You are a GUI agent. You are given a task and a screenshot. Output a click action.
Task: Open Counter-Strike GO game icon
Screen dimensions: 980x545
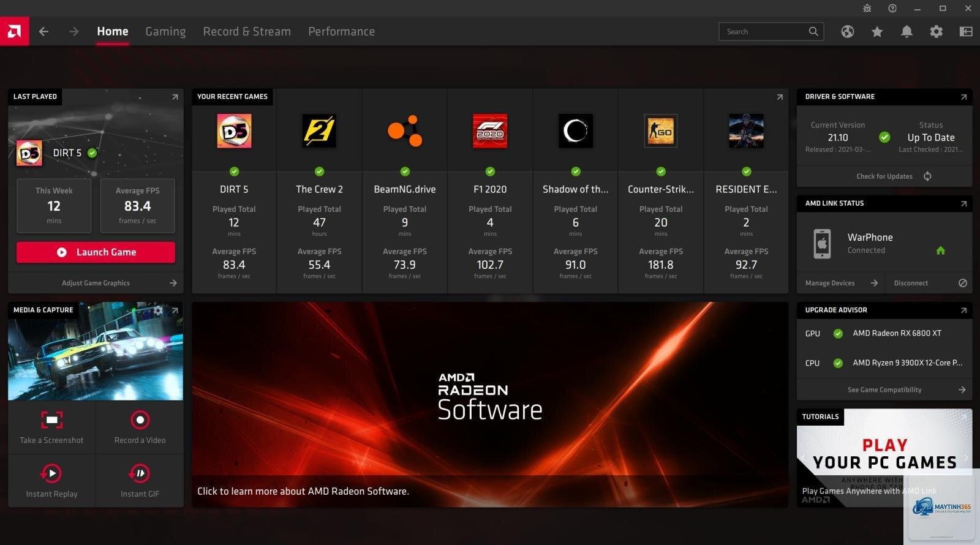(x=661, y=131)
